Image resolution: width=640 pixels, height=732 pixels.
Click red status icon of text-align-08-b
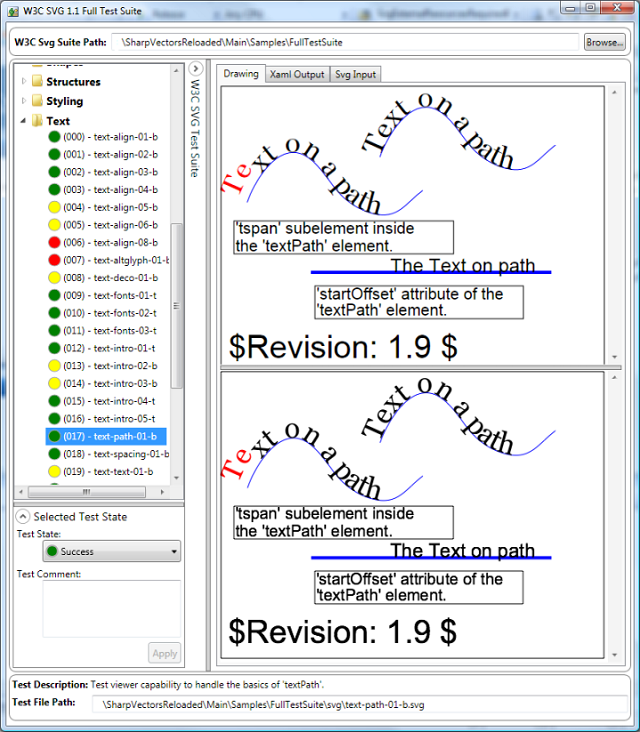[x=54, y=242]
